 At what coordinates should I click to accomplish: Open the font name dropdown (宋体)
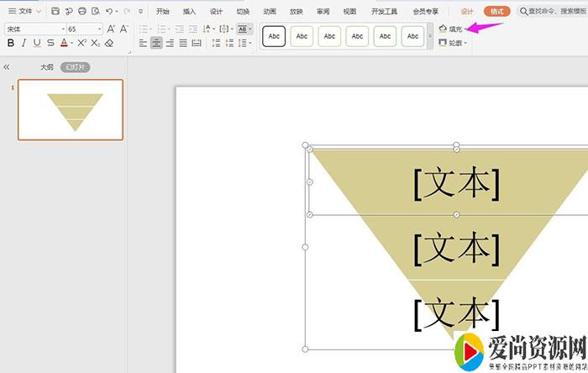pyautogui.click(x=34, y=29)
